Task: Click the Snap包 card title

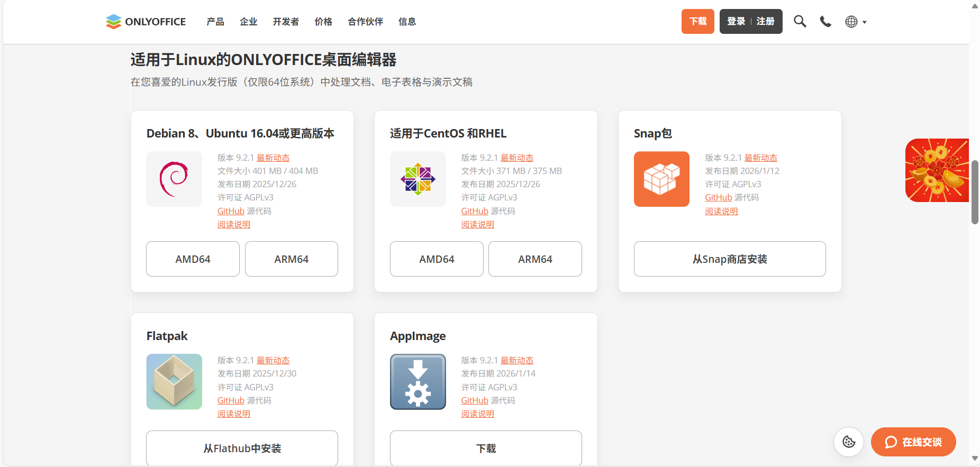Action: [653, 133]
